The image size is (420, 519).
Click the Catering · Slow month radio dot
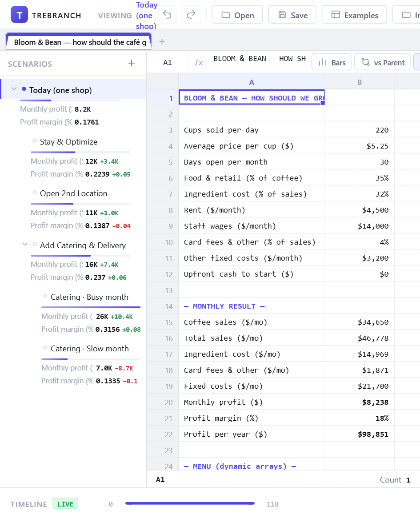45,347
